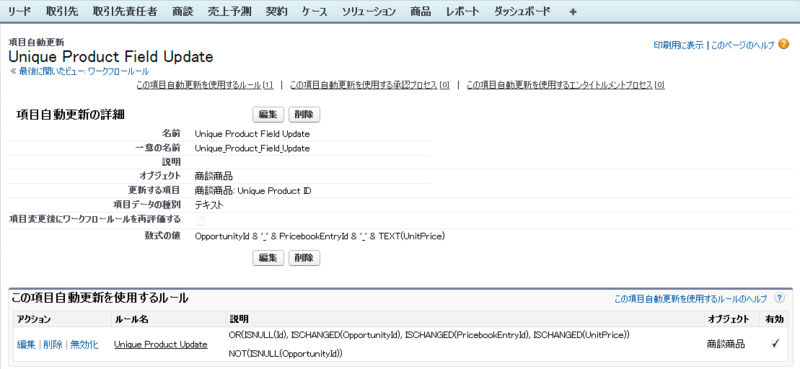Open この項目自動更新を使用するルールのヘルプ link
The height and width of the screenshot is (369, 800).
[x=690, y=299]
